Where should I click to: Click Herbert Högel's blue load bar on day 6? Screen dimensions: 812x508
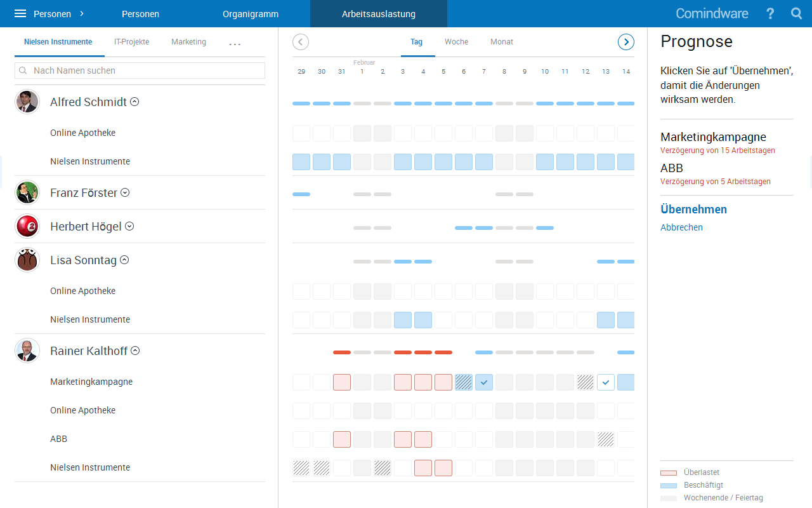click(464, 227)
